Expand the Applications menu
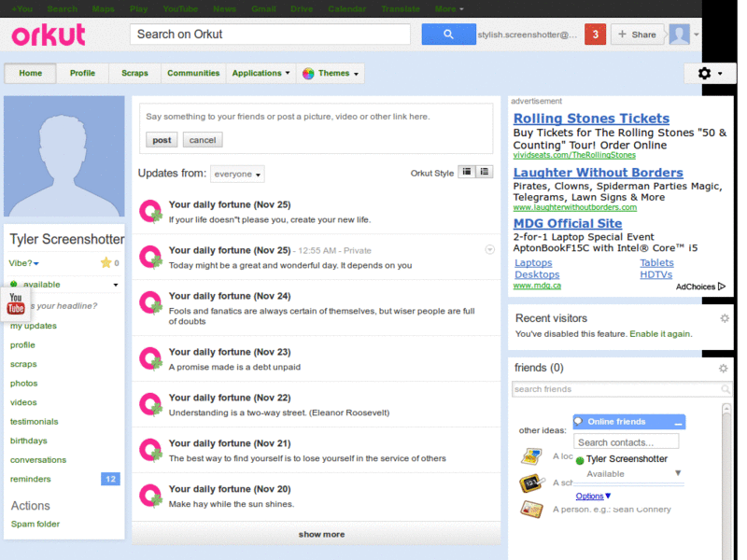 [x=261, y=74]
